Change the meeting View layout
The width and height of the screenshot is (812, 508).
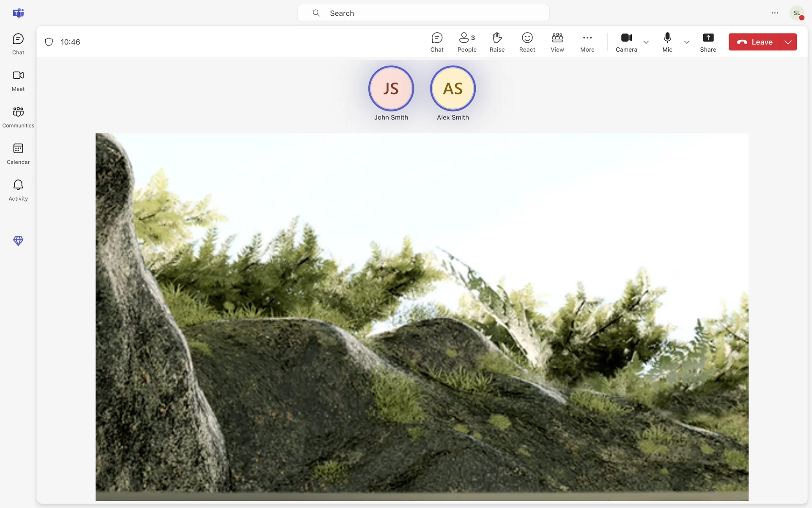[x=557, y=42]
